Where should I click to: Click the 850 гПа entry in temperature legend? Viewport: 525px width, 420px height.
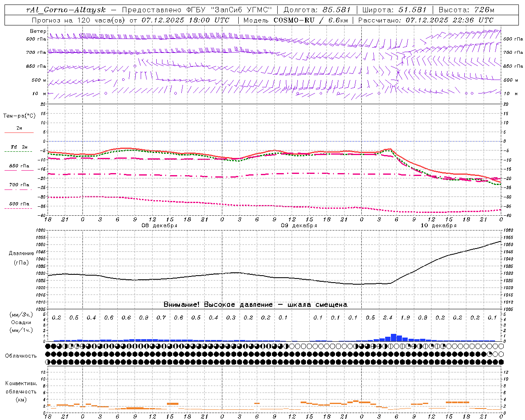[x=19, y=166]
